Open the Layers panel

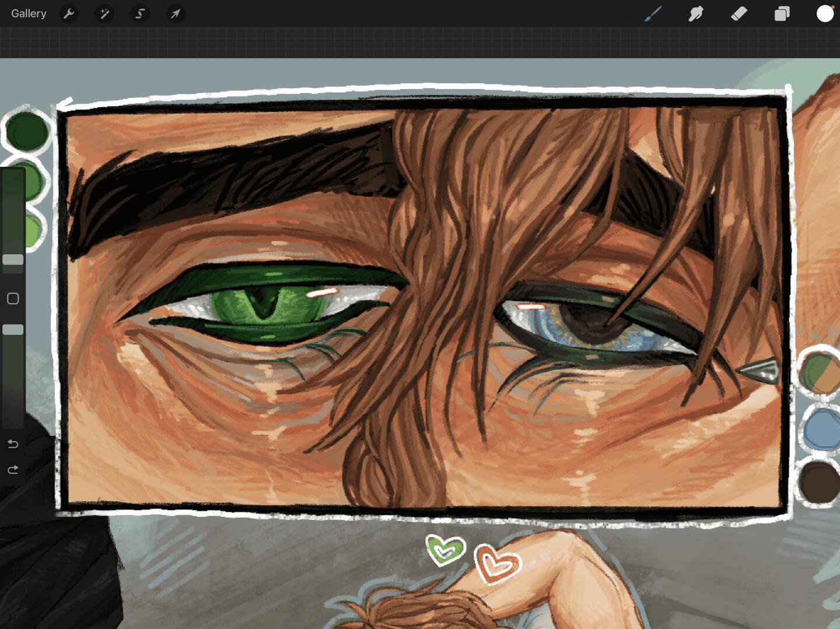[782, 13]
